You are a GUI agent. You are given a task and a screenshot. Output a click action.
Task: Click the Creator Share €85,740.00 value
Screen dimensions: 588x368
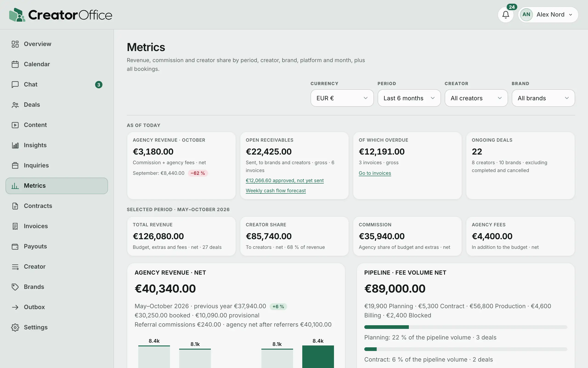pos(269,236)
